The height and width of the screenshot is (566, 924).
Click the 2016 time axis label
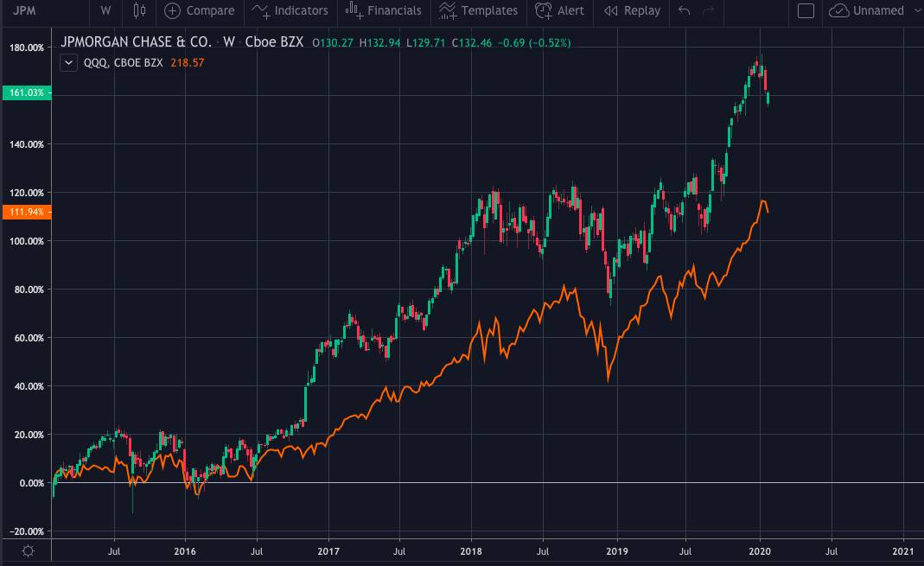pos(185,551)
